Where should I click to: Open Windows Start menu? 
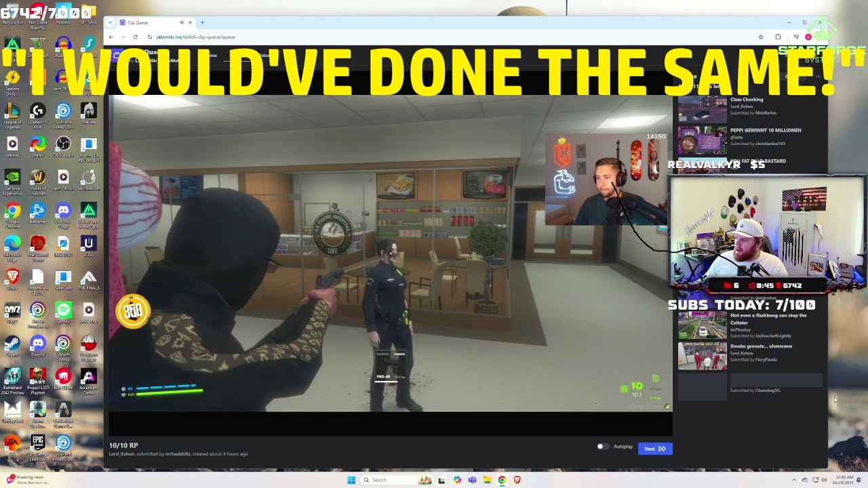(351, 480)
